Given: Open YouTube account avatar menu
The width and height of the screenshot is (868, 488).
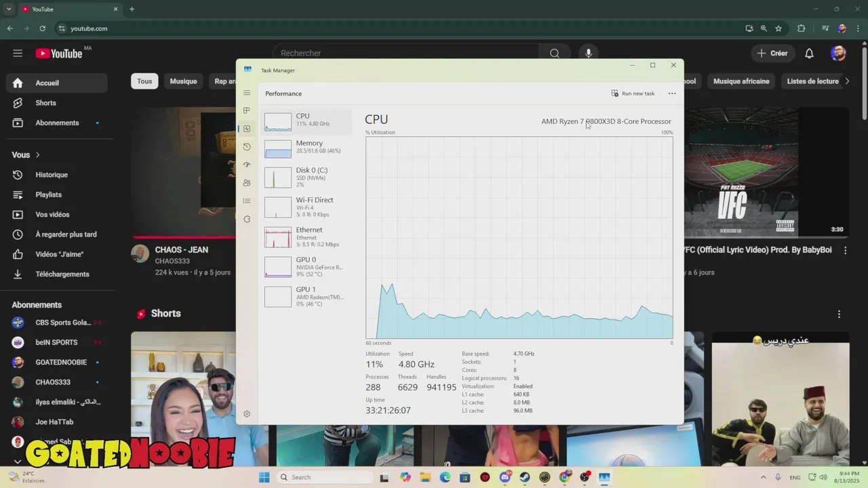Looking at the screenshot, I should (x=838, y=53).
